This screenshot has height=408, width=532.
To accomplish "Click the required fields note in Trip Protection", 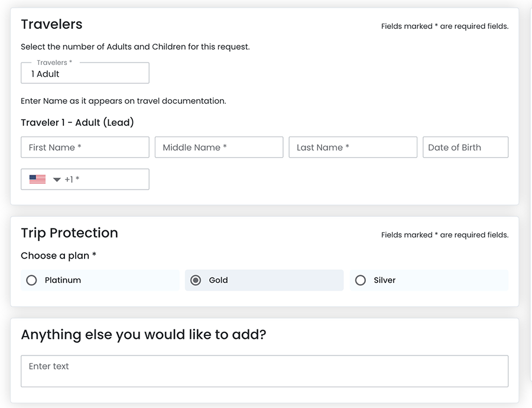I will point(445,235).
